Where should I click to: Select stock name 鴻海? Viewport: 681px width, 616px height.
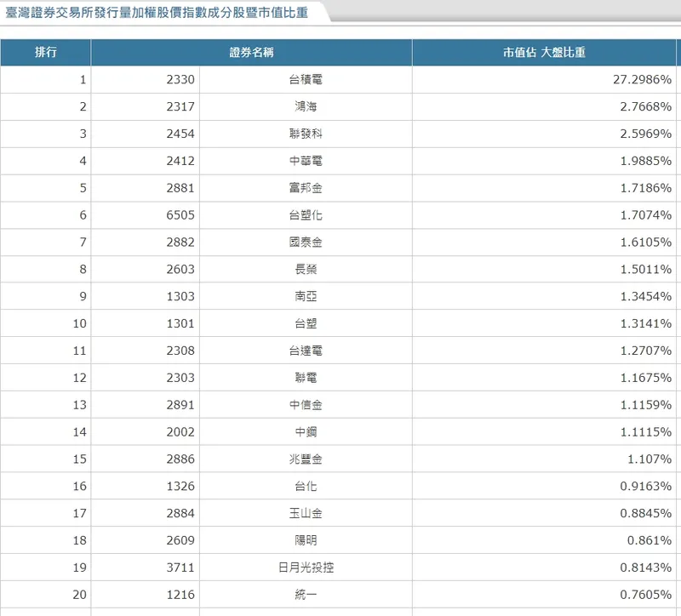click(x=306, y=106)
